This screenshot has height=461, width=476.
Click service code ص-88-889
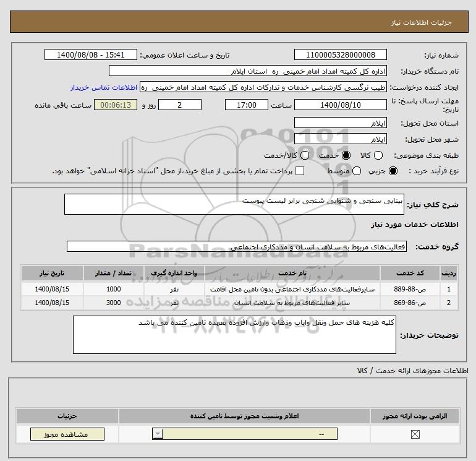410,289
